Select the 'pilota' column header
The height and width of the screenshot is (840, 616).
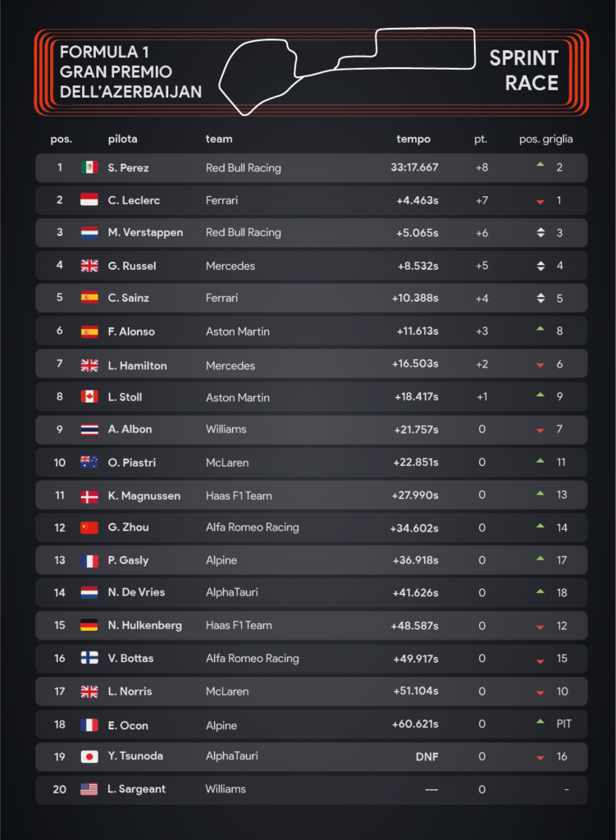pyautogui.click(x=123, y=139)
